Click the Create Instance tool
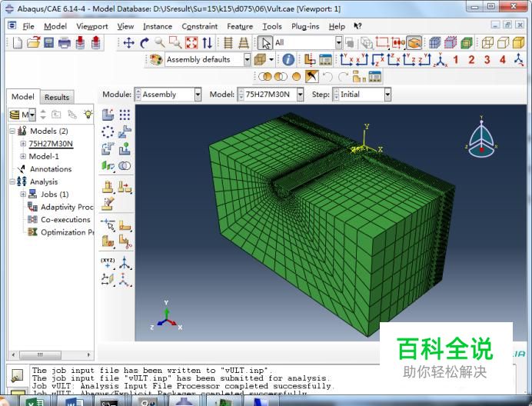 click(x=108, y=115)
